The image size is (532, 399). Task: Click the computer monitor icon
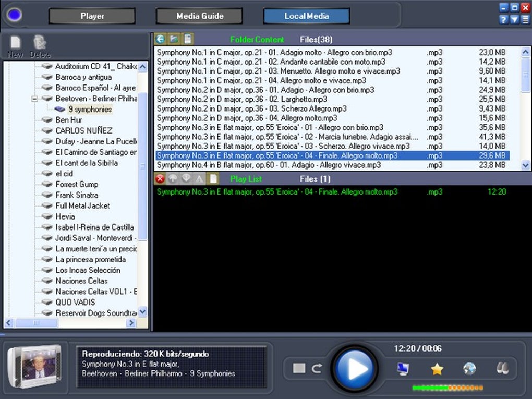[403, 369]
